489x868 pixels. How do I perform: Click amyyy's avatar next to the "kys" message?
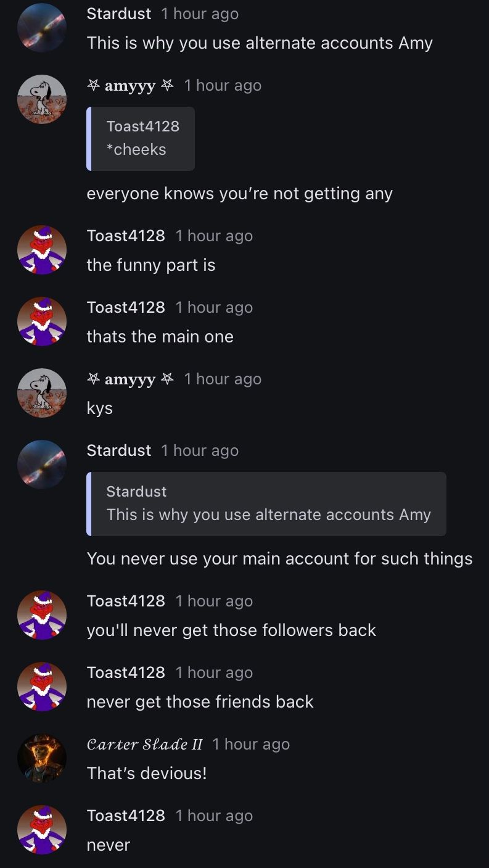[42, 393]
